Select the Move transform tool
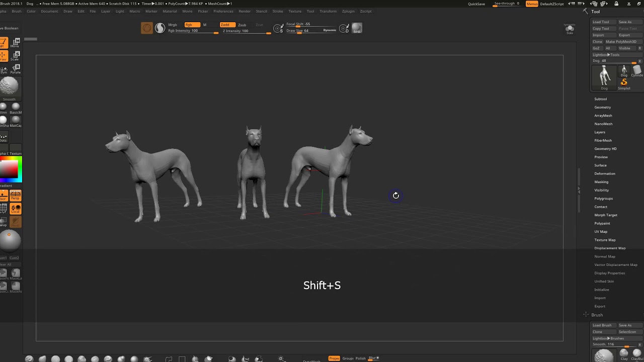The height and width of the screenshot is (362, 644). [16, 43]
